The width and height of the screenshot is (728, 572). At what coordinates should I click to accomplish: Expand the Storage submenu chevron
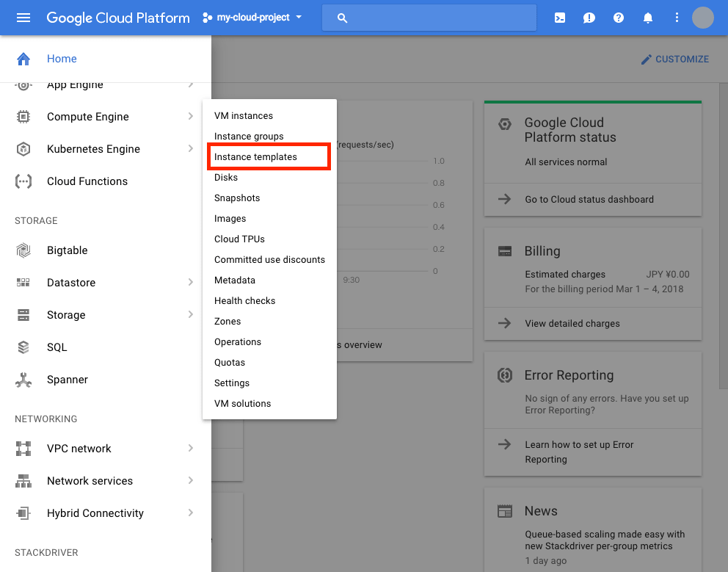pyautogui.click(x=190, y=314)
